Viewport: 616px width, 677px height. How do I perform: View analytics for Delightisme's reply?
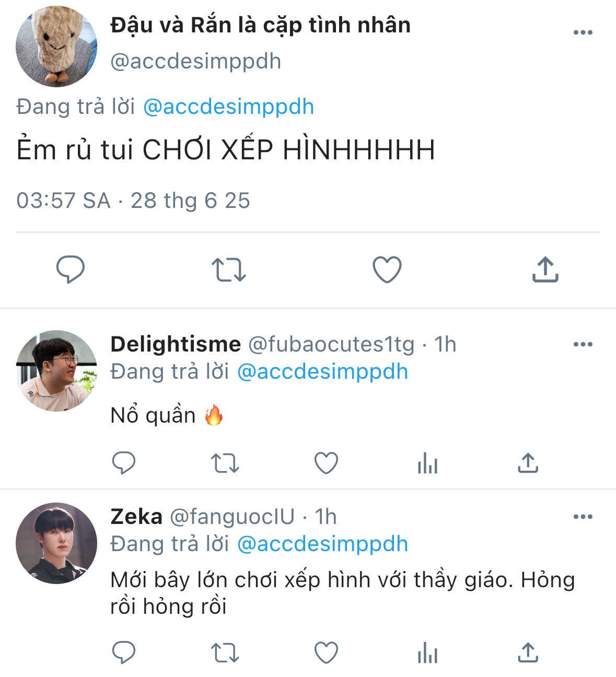[427, 463]
